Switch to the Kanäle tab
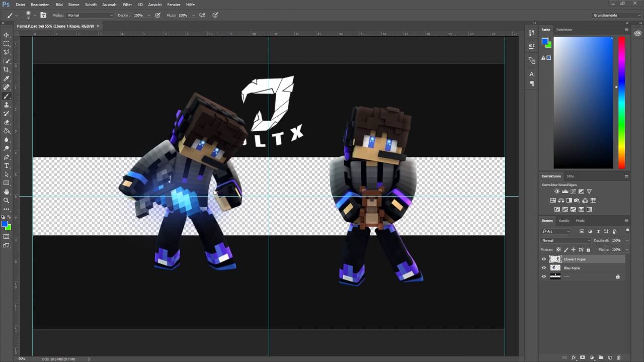 (x=564, y=221)
